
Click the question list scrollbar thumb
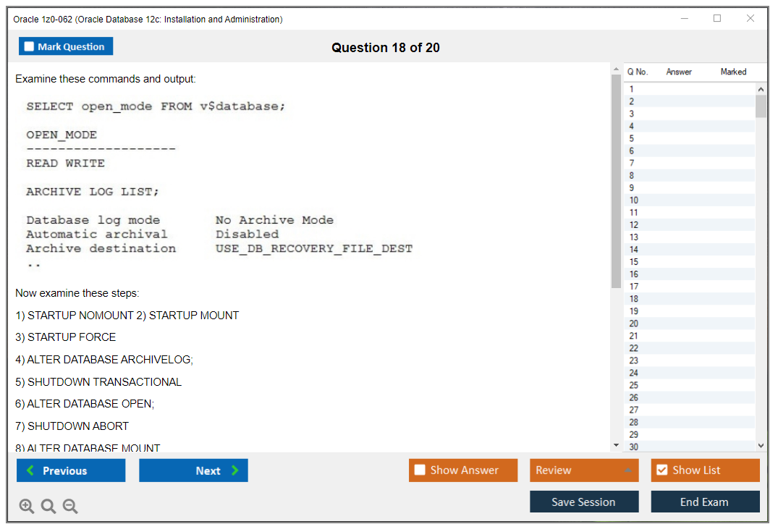click(x=761, y=106)
